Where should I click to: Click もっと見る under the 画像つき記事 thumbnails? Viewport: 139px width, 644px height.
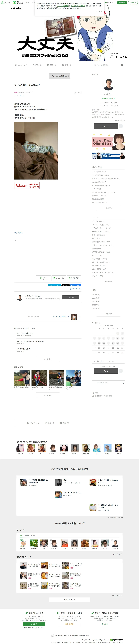click(48, 395)
